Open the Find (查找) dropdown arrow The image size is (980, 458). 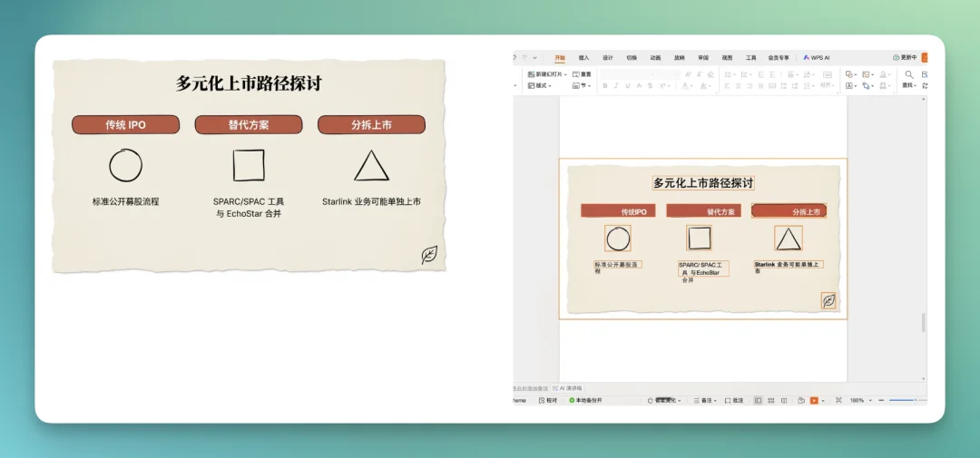915,85
